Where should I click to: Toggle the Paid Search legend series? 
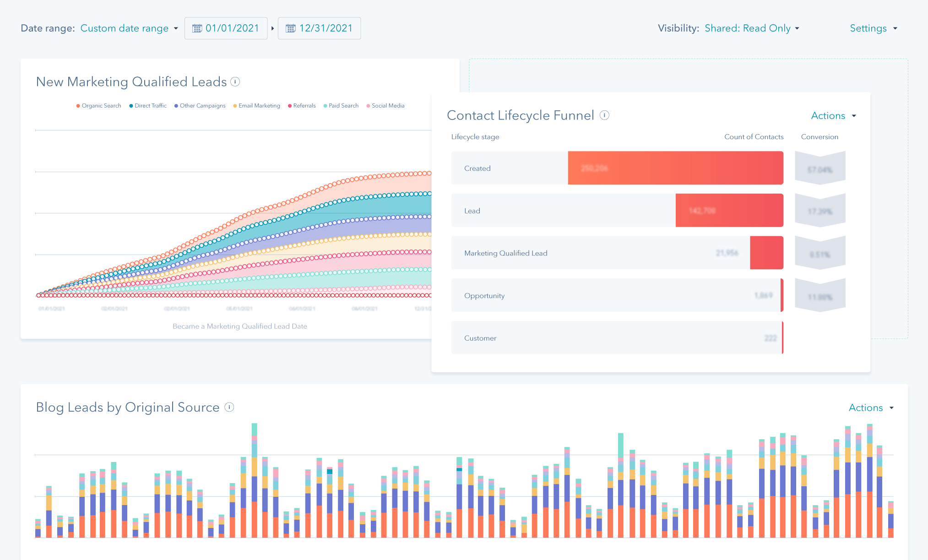[341, 106]
